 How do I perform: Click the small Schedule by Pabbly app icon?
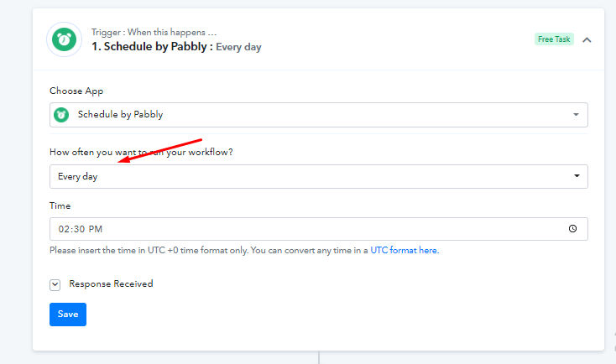[61, 115]
